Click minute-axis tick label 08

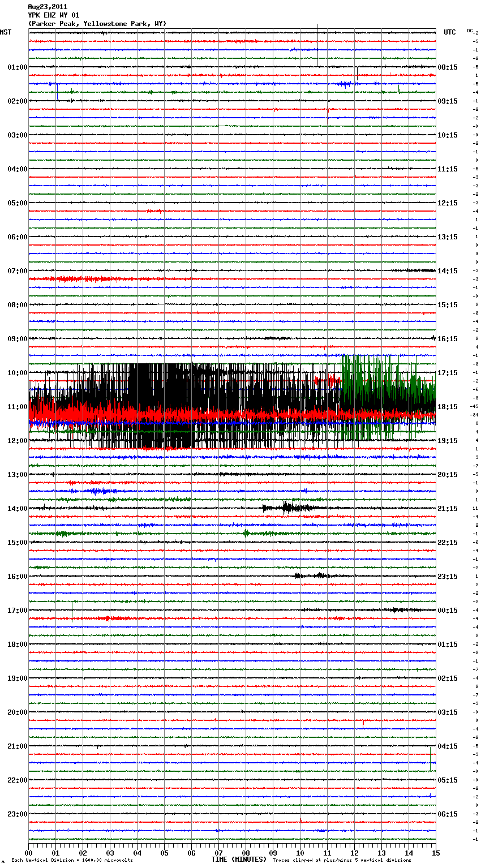(246, 853)
